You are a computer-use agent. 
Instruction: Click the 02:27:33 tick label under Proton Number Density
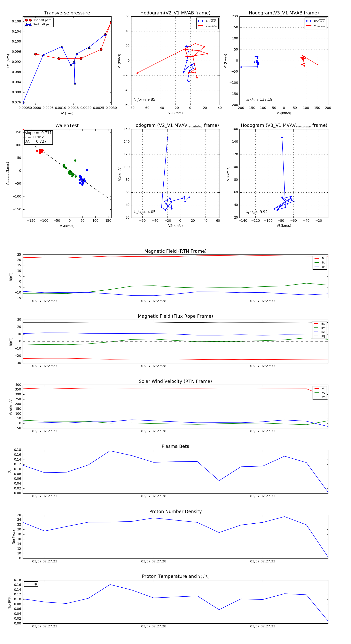[x=262, y=561]
